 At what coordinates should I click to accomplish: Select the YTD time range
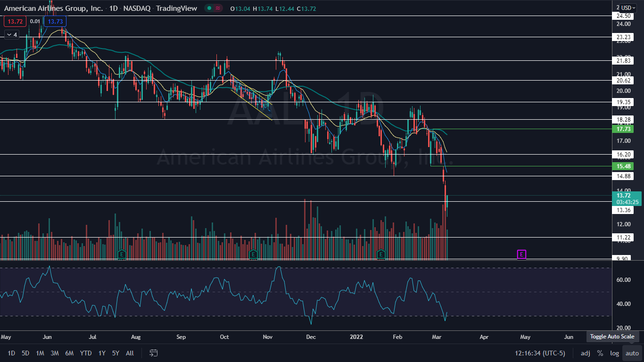pos(86,353)
